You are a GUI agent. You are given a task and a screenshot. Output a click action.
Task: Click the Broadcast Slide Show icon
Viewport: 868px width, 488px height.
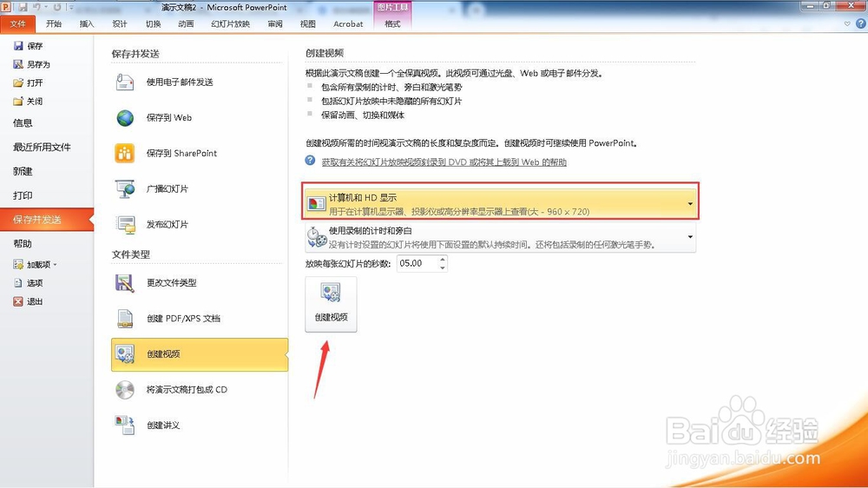125,189
